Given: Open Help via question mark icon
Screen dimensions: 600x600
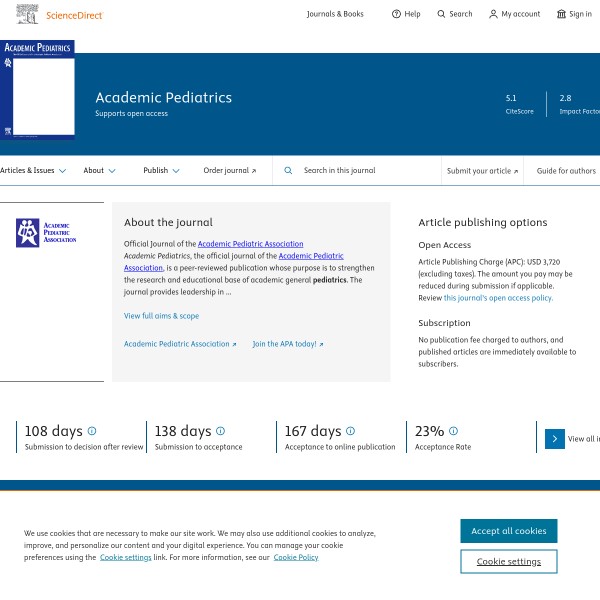Looking at the screenshot, I should pyautogui.click(x=396, y=14).
